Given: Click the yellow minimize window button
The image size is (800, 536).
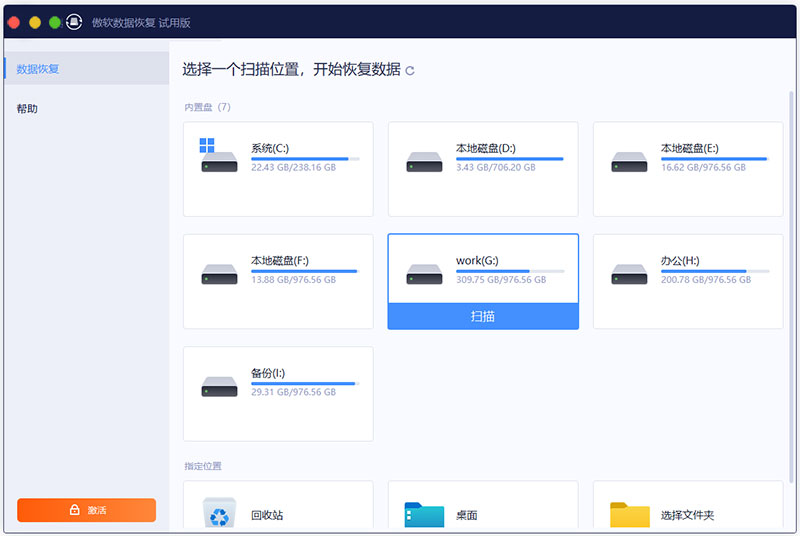Looking at the screenshot, I should click(x=35, y=22).
